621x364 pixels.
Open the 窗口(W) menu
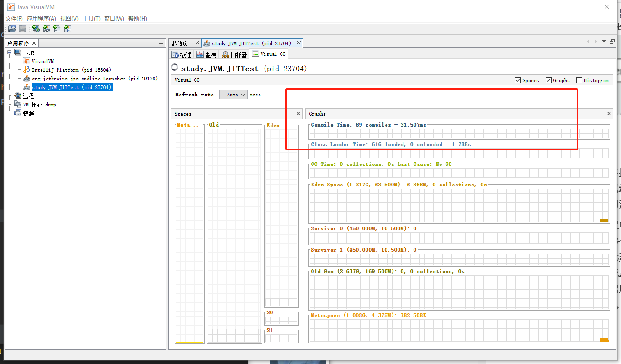[114, 19]
